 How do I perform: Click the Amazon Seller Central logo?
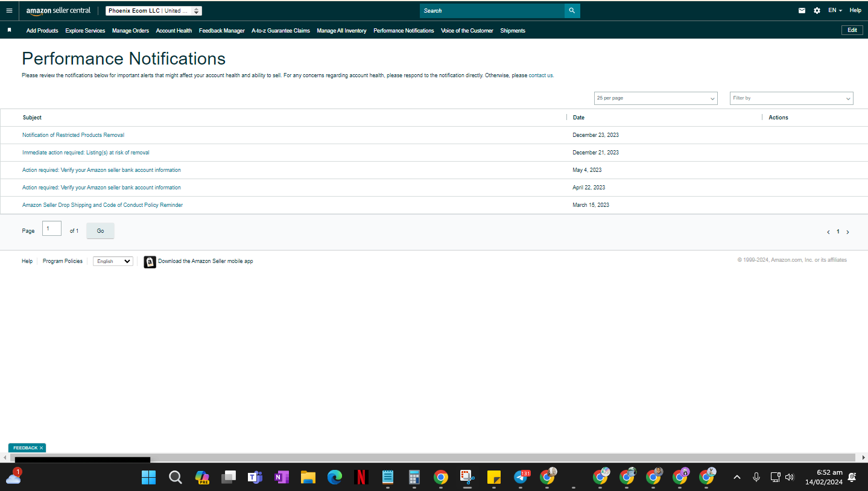pyautogui.click(x=59, y=11)
